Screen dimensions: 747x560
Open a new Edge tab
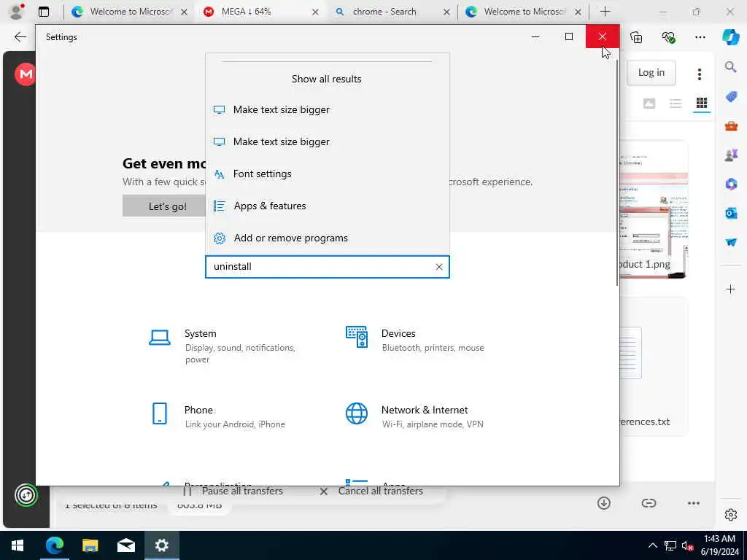click(605, 12)
